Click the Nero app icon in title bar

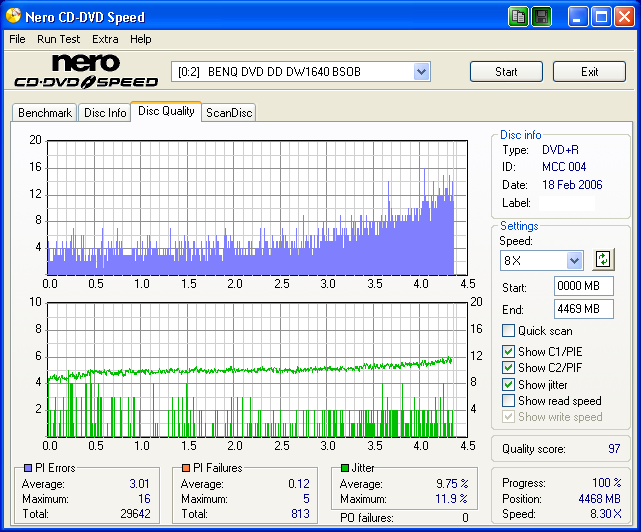tap(13, 17)
